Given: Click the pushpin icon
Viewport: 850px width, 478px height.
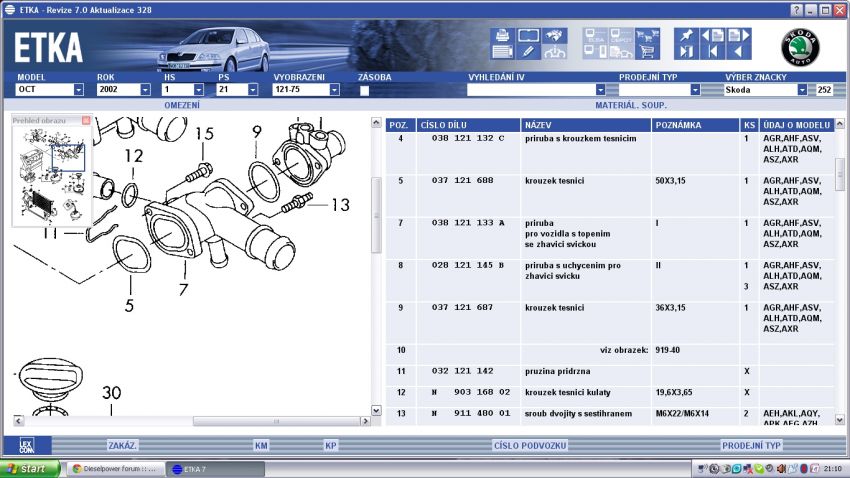Looking at the screenshot, I should tap(686, 35).
